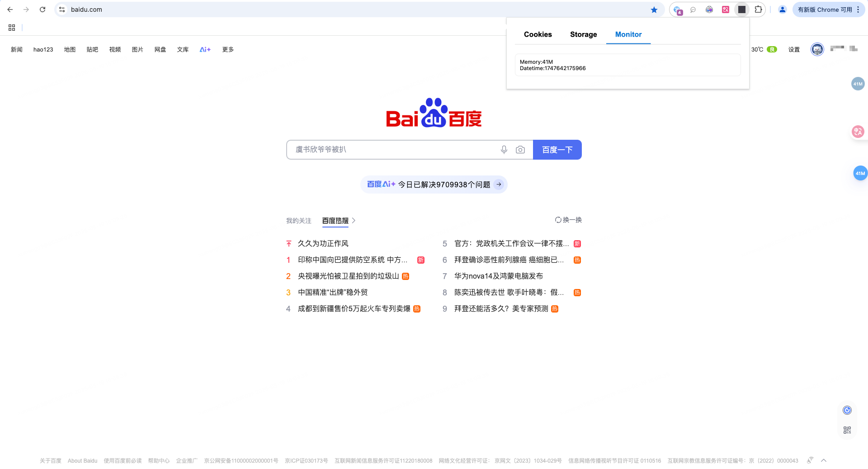Viewport: 868px width, 469px height.
Task: Open hot item 央视曝光怕被卫星拍到的垃圾山
Action: click(x=348, y=276)
